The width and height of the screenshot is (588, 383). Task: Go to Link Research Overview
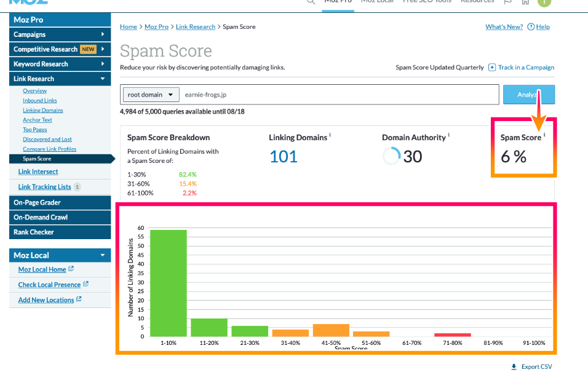pos(35,91)
